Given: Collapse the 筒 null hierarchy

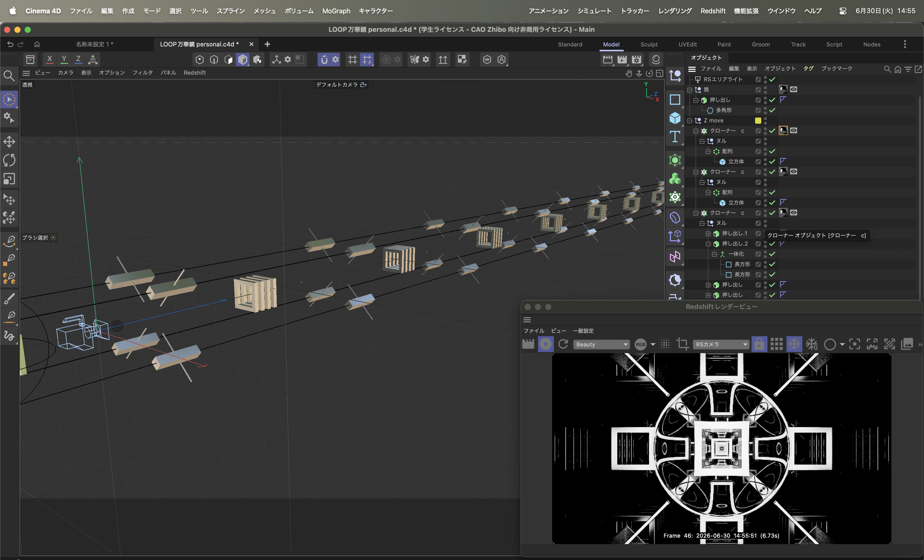Looking at the screenshot, I should point(690,90).
